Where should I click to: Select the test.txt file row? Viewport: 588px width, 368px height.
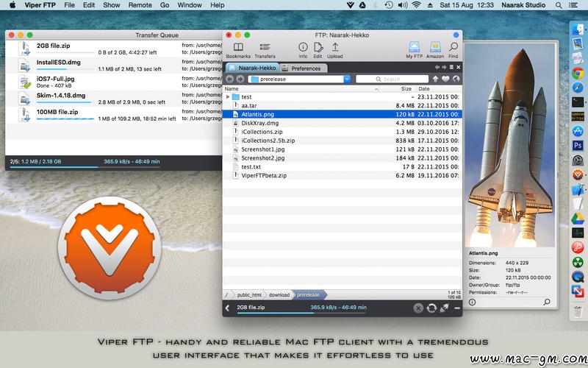(x=342, y=167)
